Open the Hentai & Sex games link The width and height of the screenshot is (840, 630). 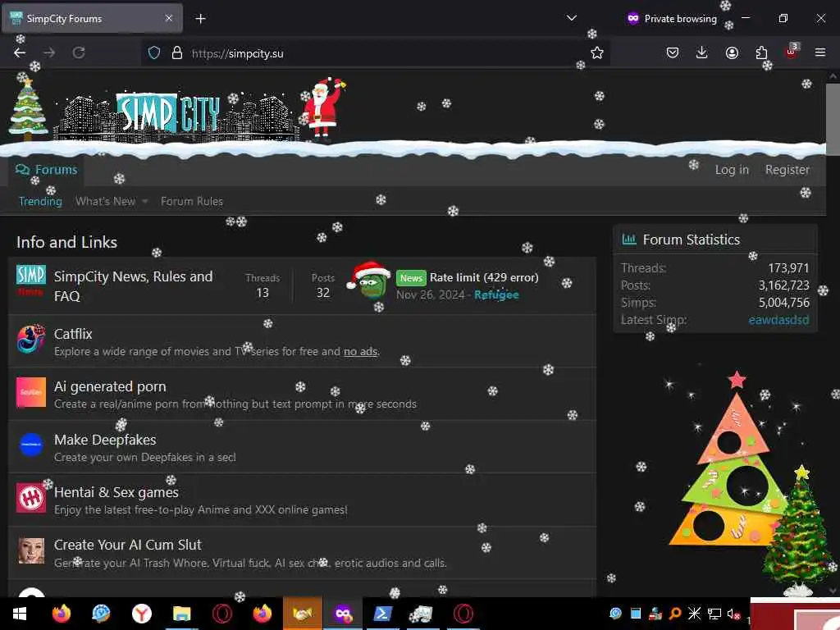pos(116,492)
